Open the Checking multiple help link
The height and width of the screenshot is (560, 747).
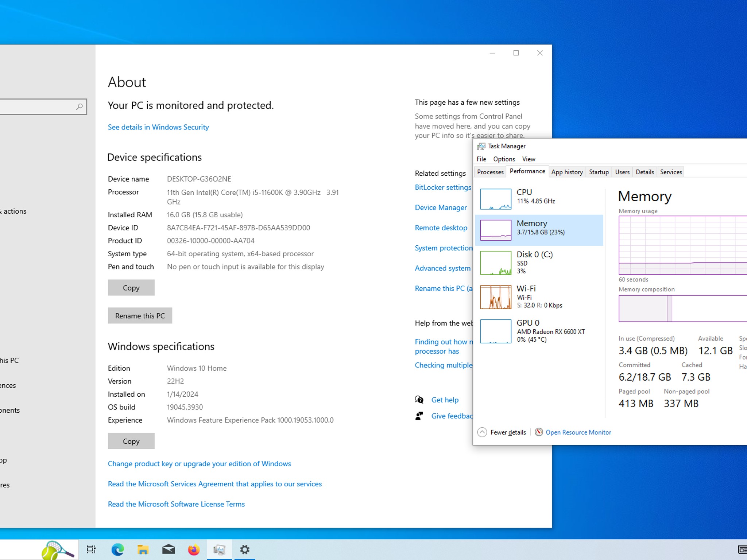444,365
